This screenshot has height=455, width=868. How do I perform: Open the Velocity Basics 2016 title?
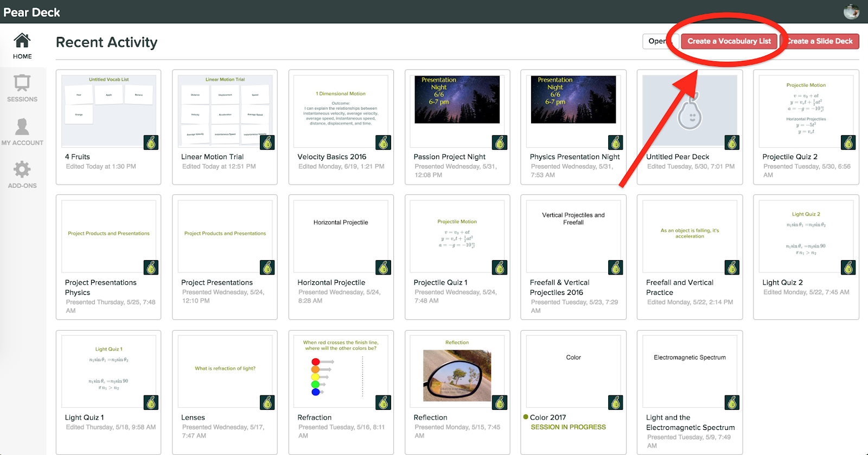(x=332, y=157)
